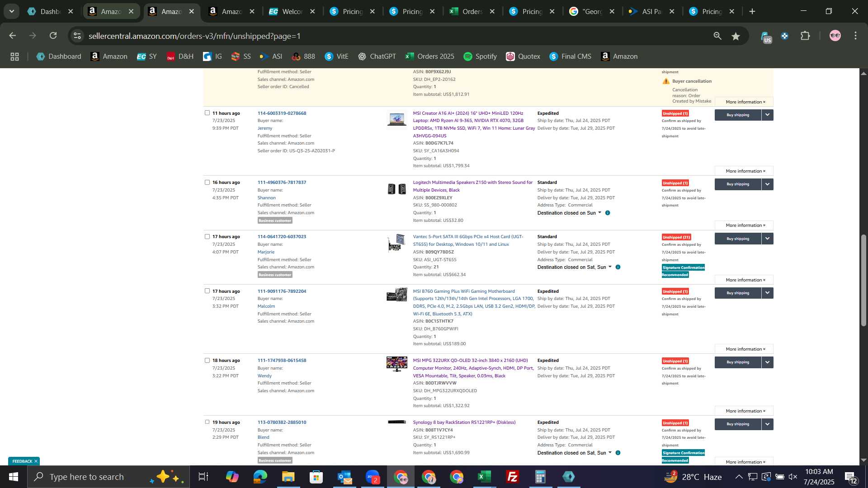Open the D&H bookmark
The width and height of the screenshot is (868, 488).
pyautogui.click(x=180, y=56)
